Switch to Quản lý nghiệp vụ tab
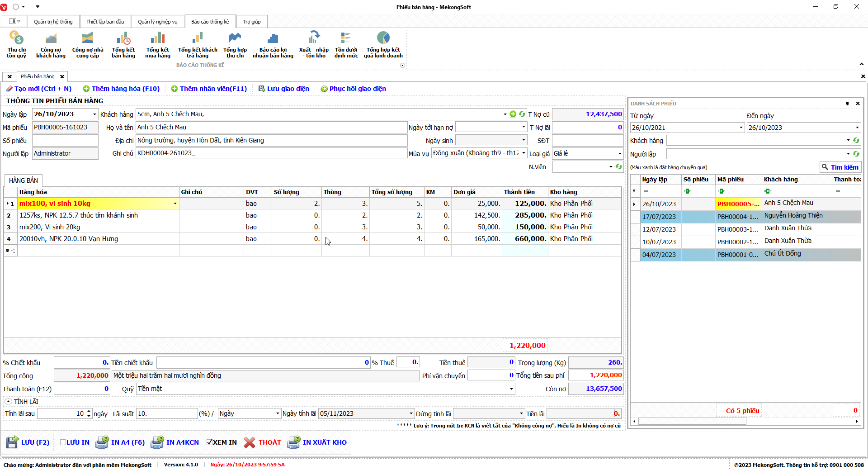The height and width of the screenshot is (470, 868). click(x=157, y=22)
